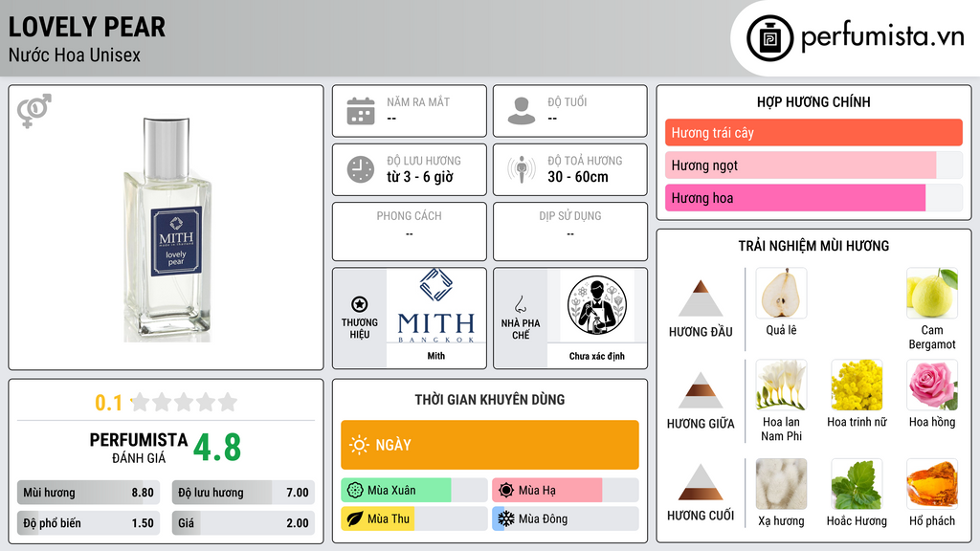Click the 'từ 3 - 6 giờ' longevity value
The height and width of the screenshot is (551, 980).
(420, 177)
